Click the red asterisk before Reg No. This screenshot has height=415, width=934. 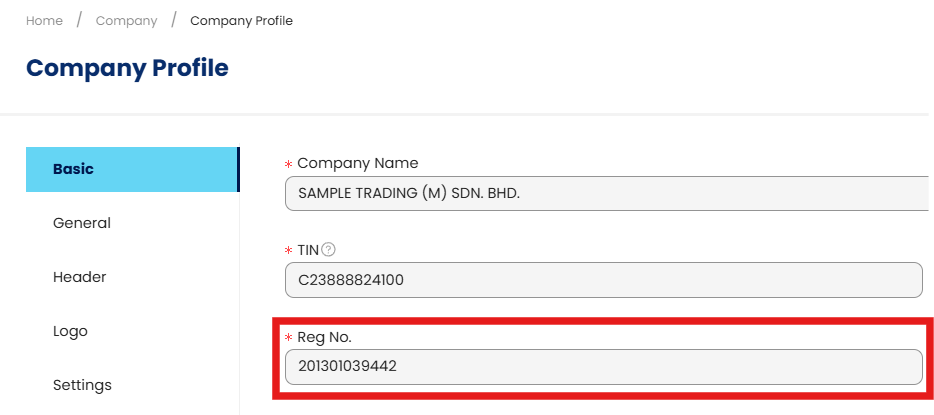(x=289, y=338)
